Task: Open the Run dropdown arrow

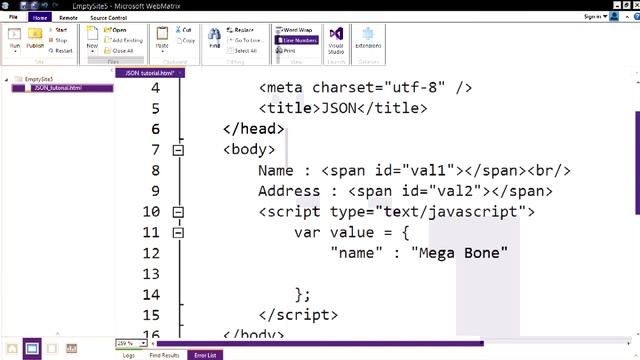Action: click(15, 52)
